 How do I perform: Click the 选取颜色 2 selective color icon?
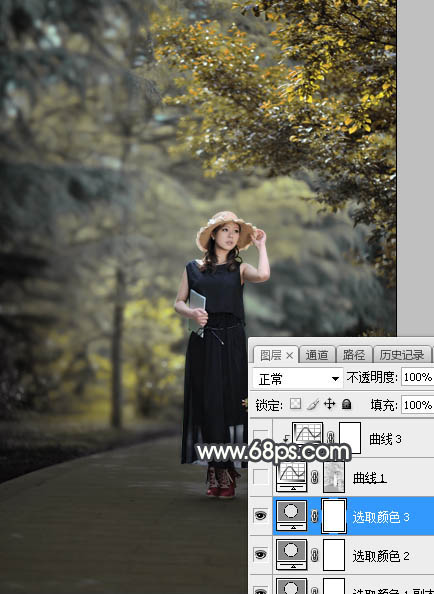pos(292,555)
